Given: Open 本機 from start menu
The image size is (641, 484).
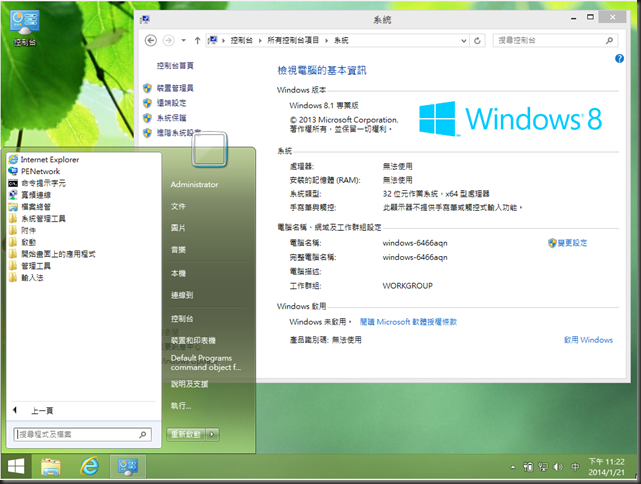Looking at the screenshot, I should point(178,273).
